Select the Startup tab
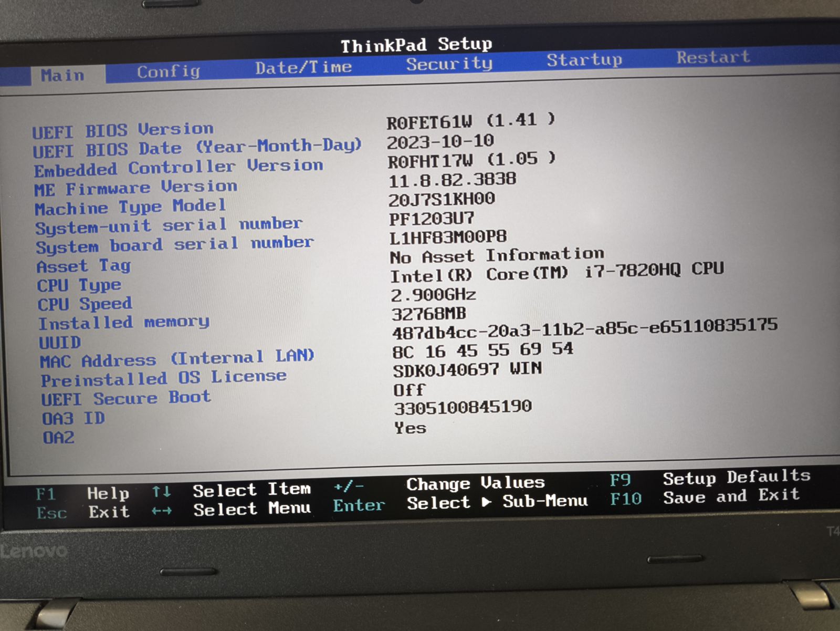Viewport: 840px width, 631px height. [584, 59]
